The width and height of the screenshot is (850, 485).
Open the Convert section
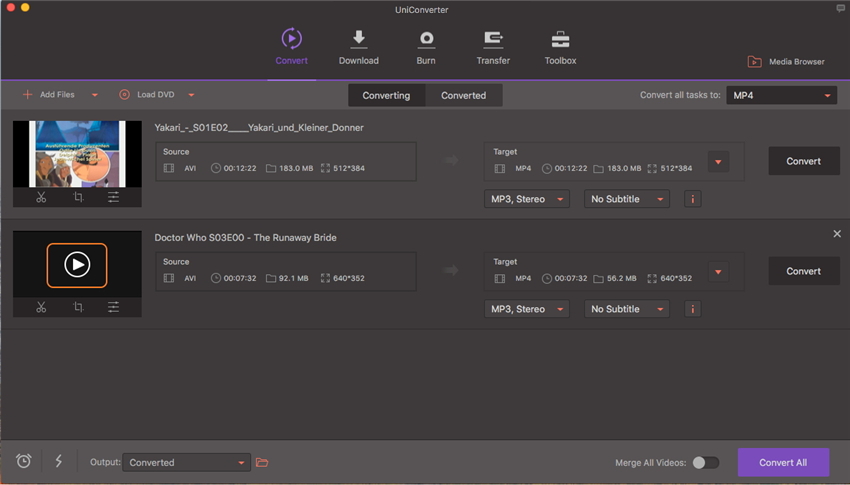coord(292,47)
